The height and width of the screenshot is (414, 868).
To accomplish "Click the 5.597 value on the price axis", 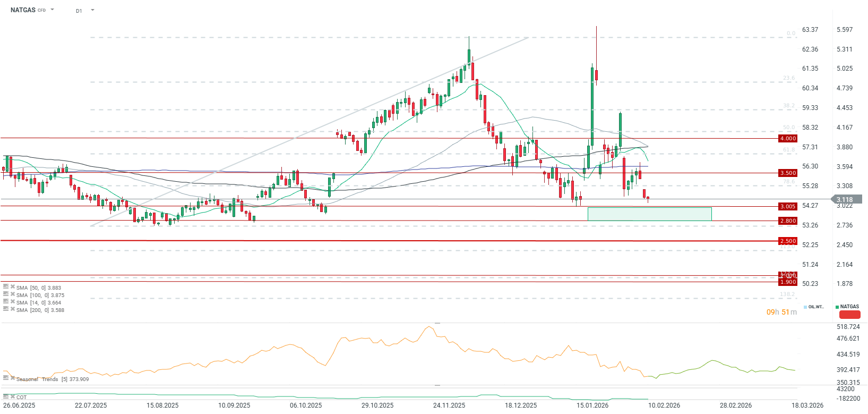I will [x=845, y=30].
